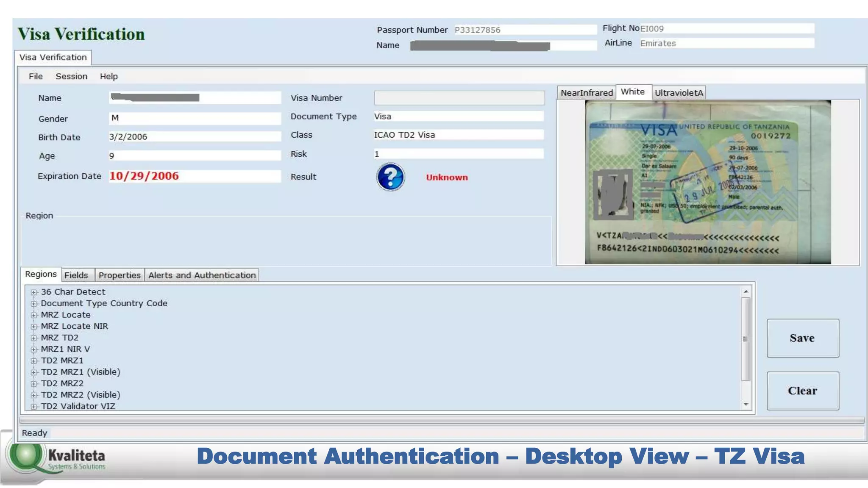Open the Help menu
The image size is (868, 488).
108,76
